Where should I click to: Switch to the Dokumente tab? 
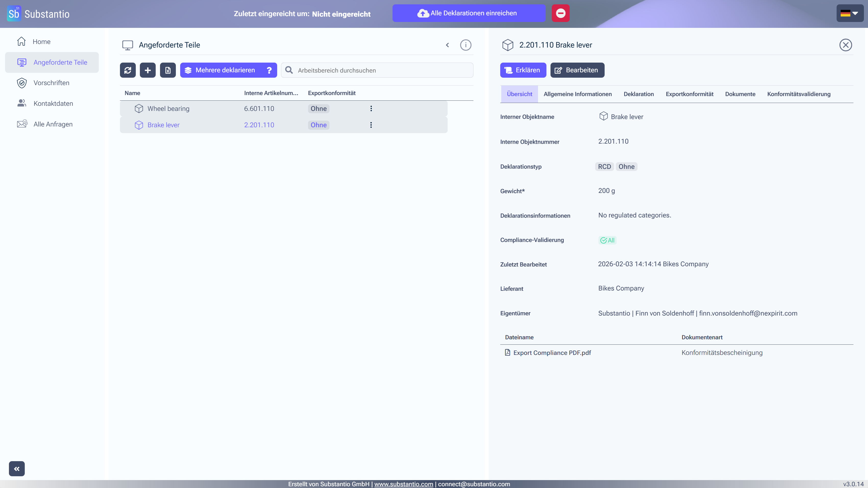740,94
